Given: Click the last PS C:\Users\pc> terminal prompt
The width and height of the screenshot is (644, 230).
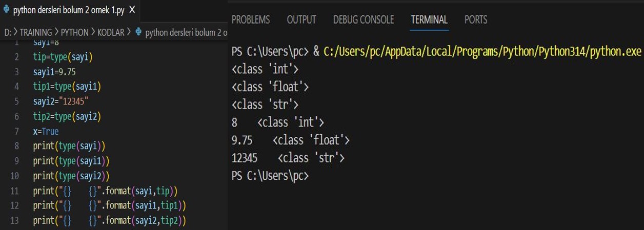Looking at the screenshot, I should point(270,176).
